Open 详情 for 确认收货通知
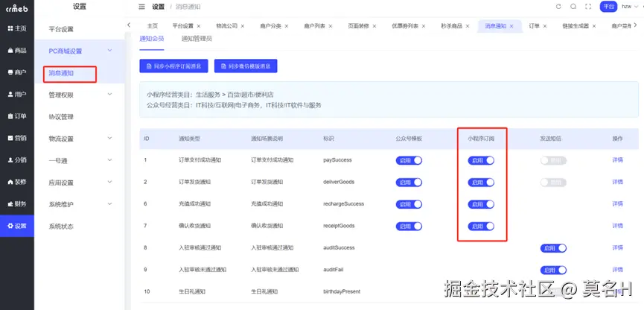Image resolution: width=644 pixels, height=310 pixels. coord(617,226)
